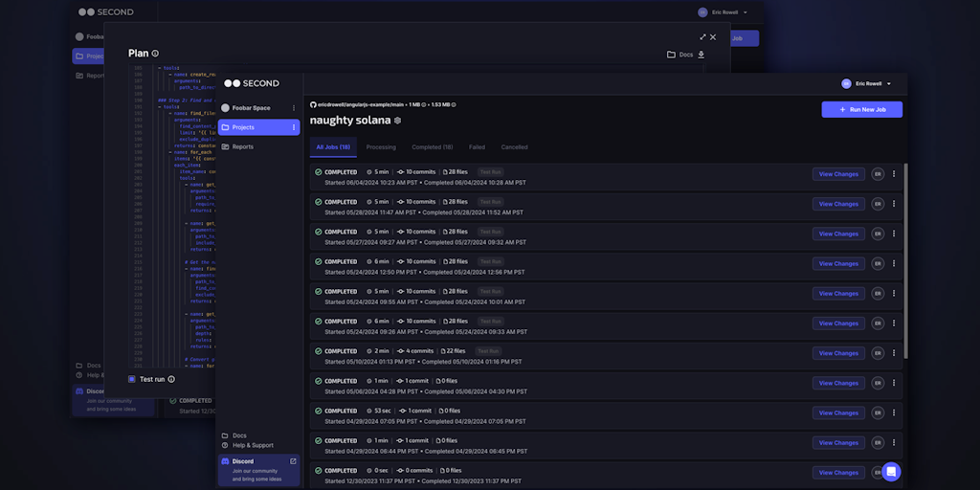Image resolution: width=980 pixels, height=490 pixels.
Task: Switch to the All Jobs (18) tab
Action: coord(333,146)
